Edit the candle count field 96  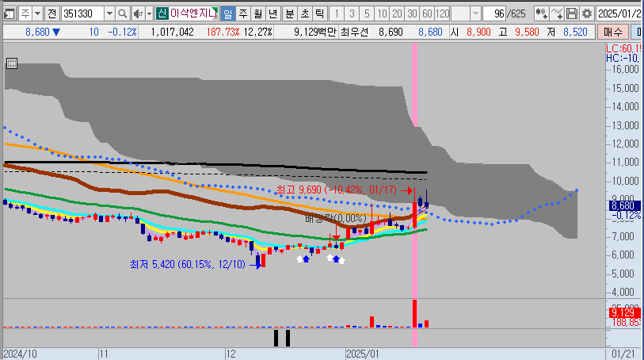(x=494, y=13)
